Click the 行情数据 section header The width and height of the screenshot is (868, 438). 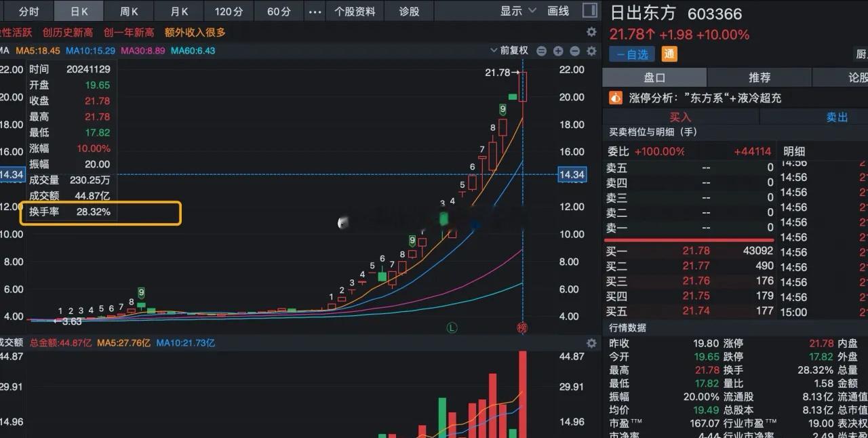[x=627, y=327]
